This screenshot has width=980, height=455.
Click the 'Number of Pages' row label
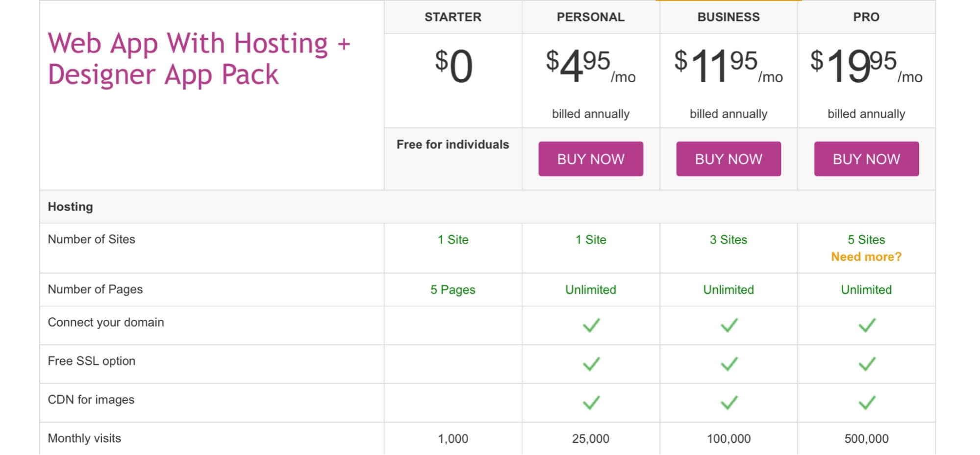coord(95,289)
